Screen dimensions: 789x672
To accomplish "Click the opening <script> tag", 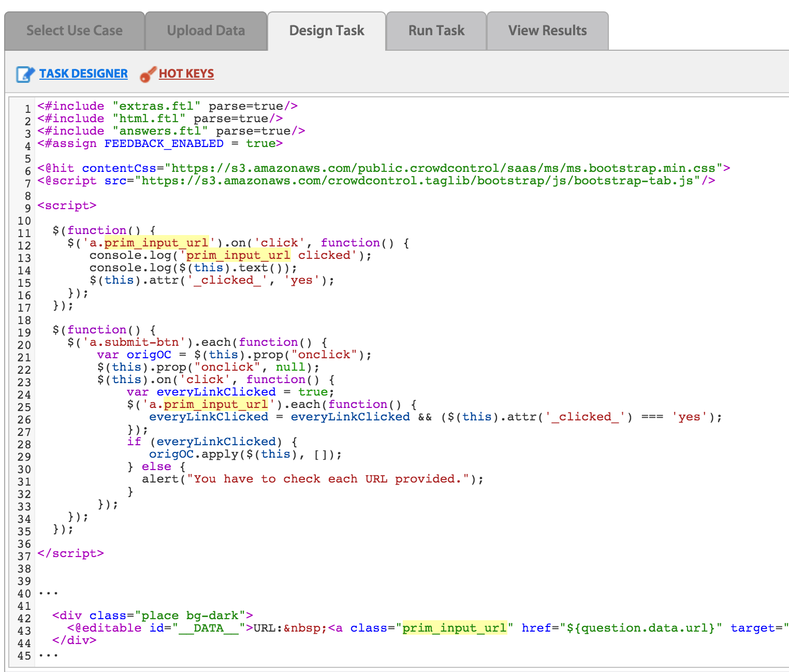I will point(67,206).
